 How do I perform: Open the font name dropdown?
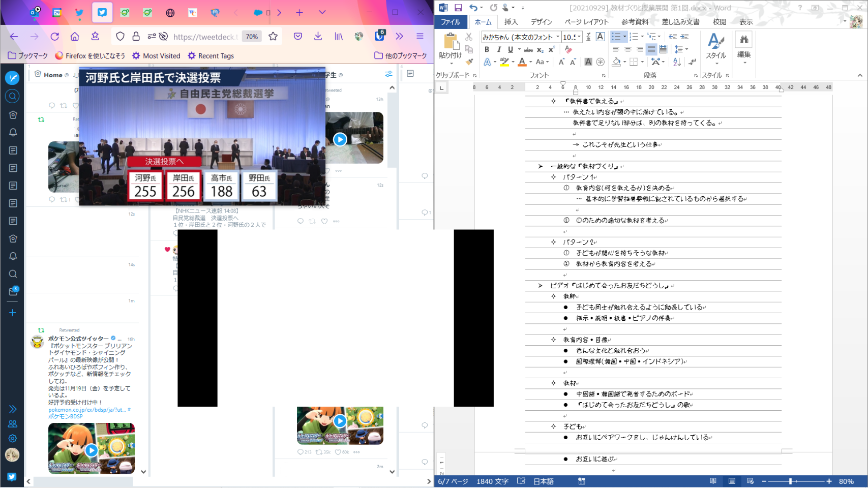[558, 37]
